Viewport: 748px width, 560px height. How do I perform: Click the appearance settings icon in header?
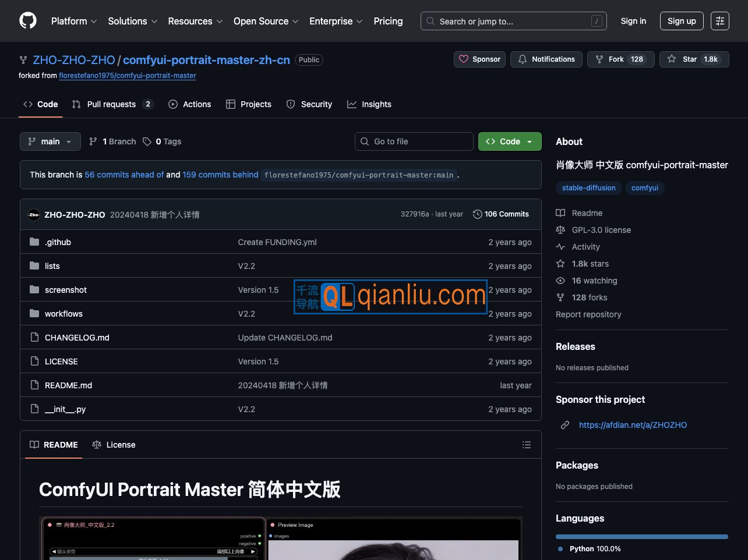[720, 21]
